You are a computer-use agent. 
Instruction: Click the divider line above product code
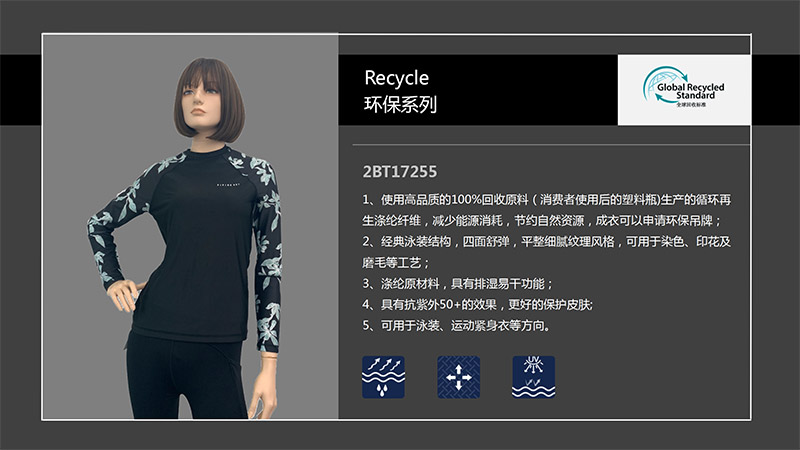click(551, 145)
